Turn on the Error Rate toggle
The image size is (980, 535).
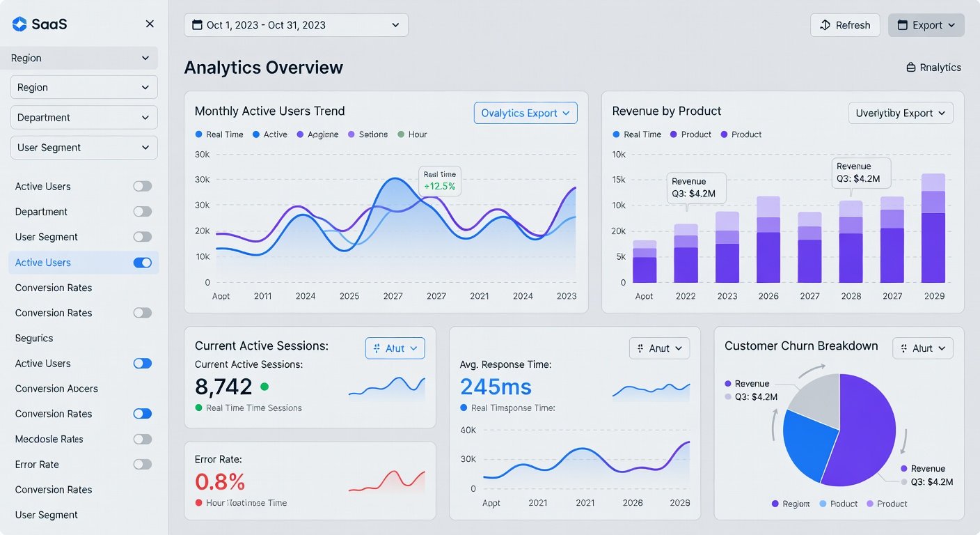pyautogui.click(x=142, y=465)
